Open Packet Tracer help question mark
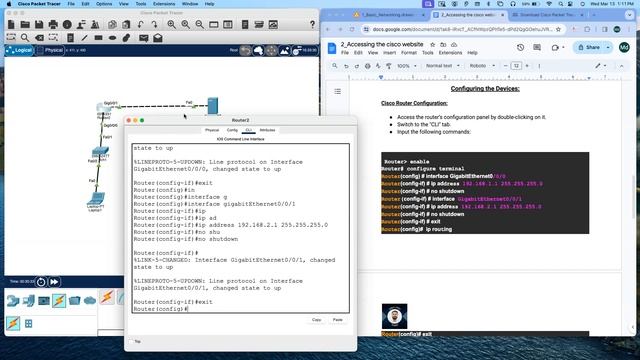640x360 pixels. pyautogui.click(x=312, y=24)
